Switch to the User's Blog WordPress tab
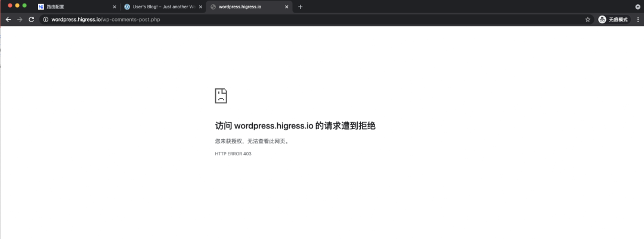Image resolution: width=644 pixels, height=239 pixels. (163, 7)
